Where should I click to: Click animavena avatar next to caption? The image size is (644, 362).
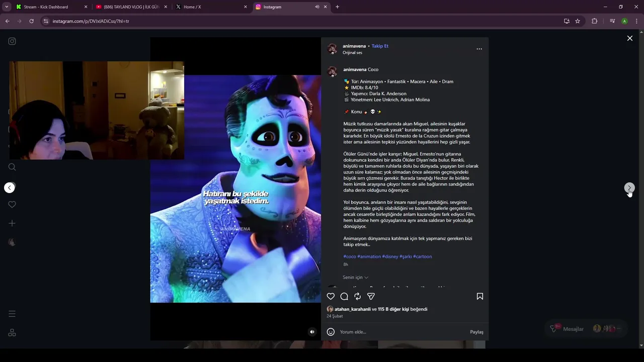[332, 71]
